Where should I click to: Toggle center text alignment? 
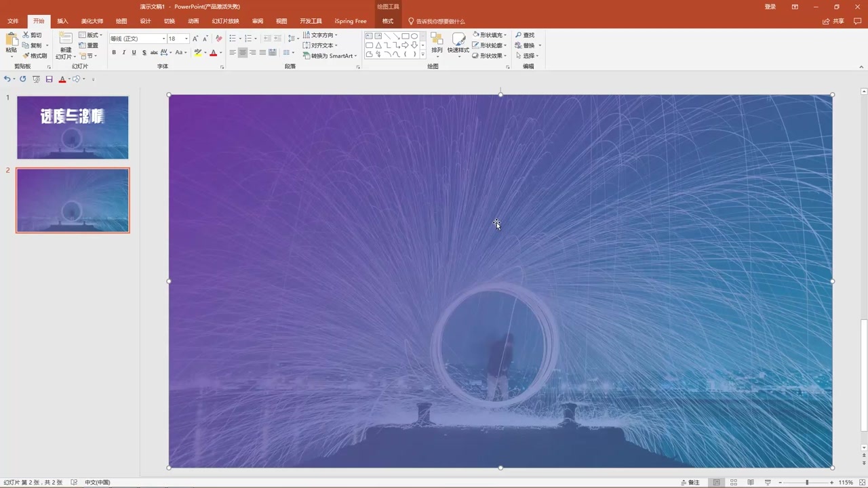click(x=243, y=52)
